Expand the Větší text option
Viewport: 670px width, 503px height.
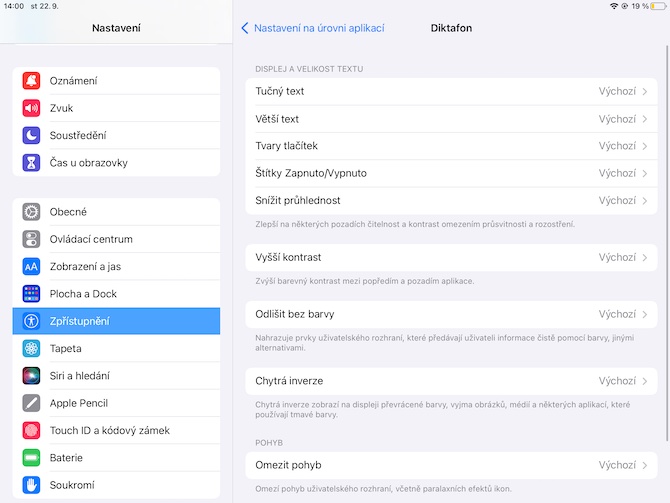point(450,119)
